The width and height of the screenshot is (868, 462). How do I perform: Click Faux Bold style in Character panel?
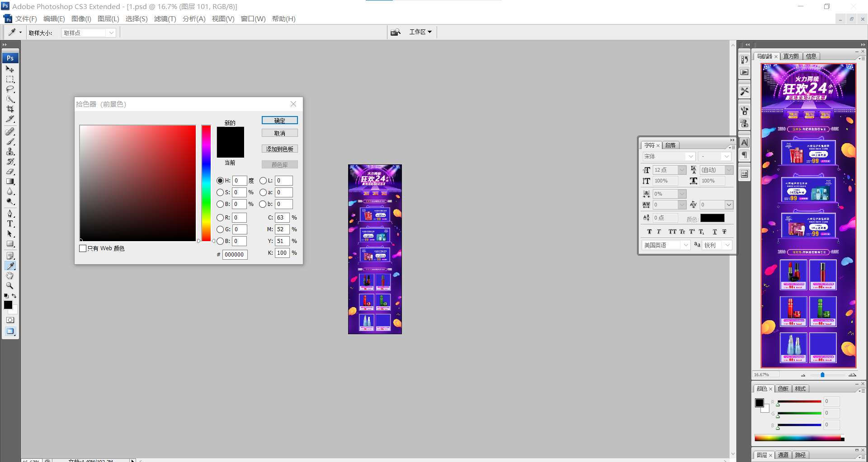point(649,232)
